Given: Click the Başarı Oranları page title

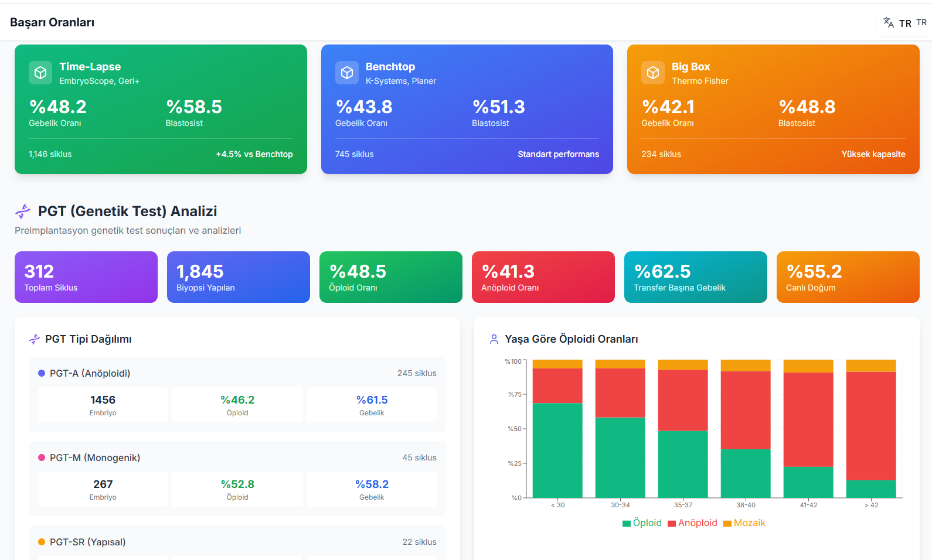Looking at the screenshot, I should pyautogui.click(x=52, y=22).
